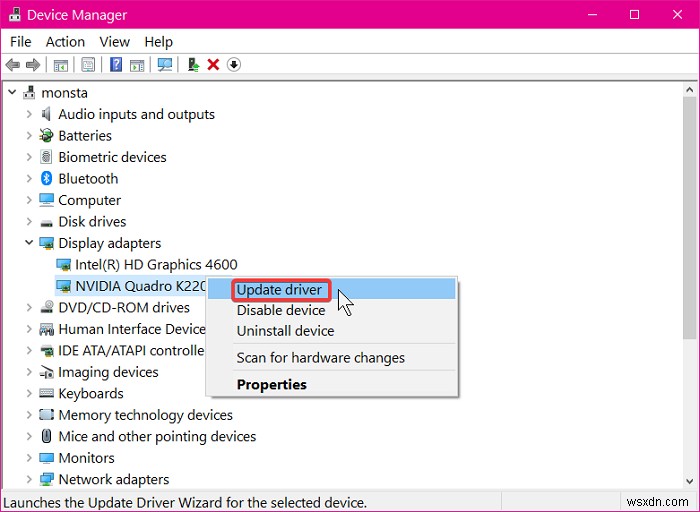Click the vertical scrollbar up arrow
The height and width of the screenshot is (512, 700).
(690, 90)
